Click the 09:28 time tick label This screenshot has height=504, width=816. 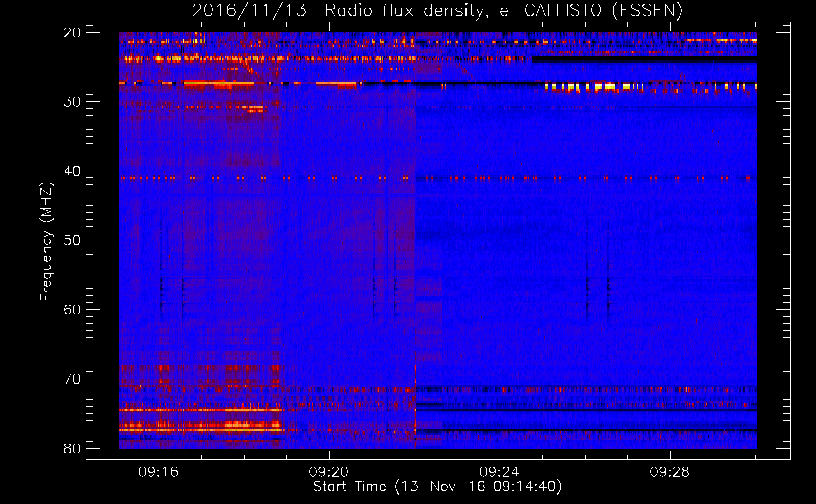pyautogui.click(x=670, y=472)
